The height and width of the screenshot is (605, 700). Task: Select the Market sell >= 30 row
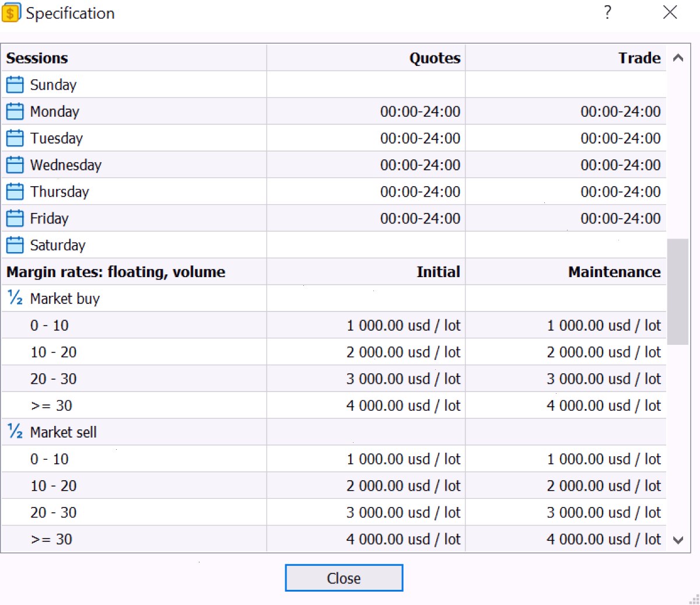click(334, 539)
